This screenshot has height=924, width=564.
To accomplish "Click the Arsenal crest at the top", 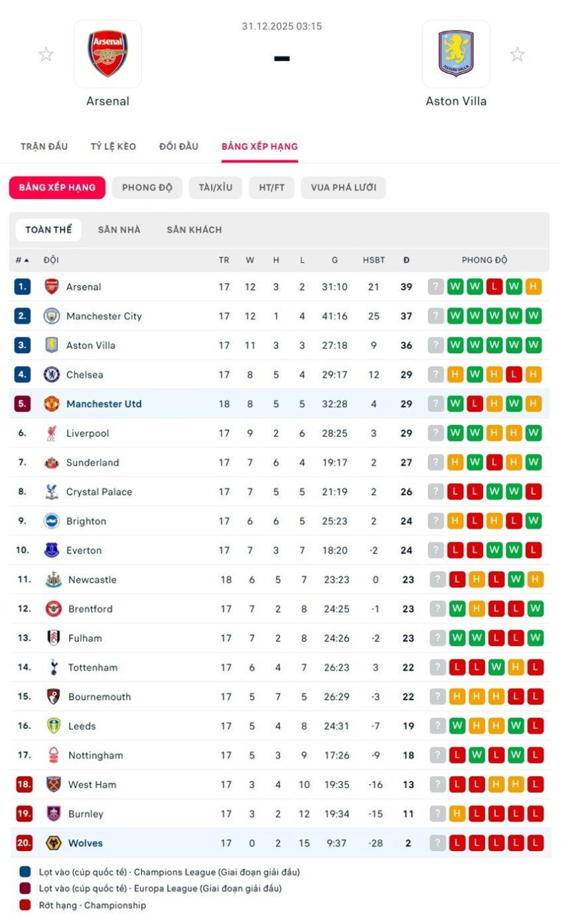I will coord(107,54).
